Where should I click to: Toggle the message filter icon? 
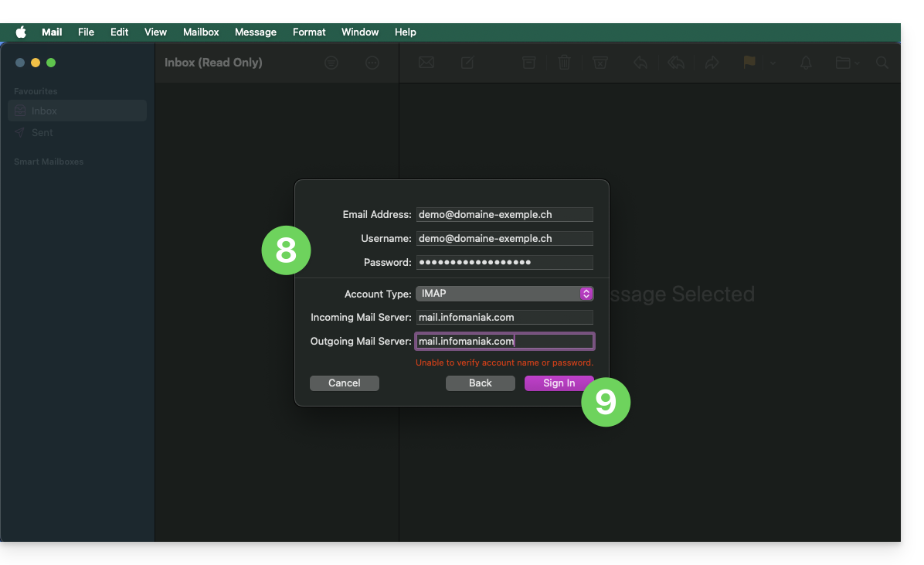[331, 63]
